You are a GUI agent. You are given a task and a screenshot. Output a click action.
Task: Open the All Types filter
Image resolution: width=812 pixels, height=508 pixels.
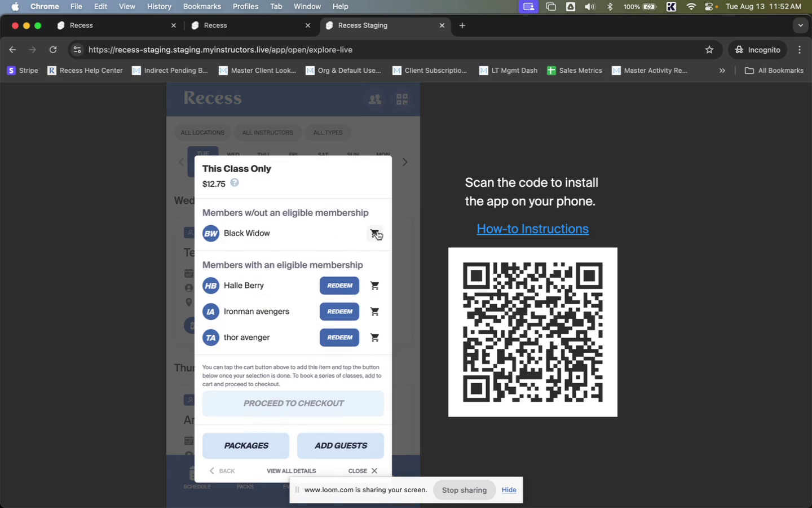pos(328,133)
